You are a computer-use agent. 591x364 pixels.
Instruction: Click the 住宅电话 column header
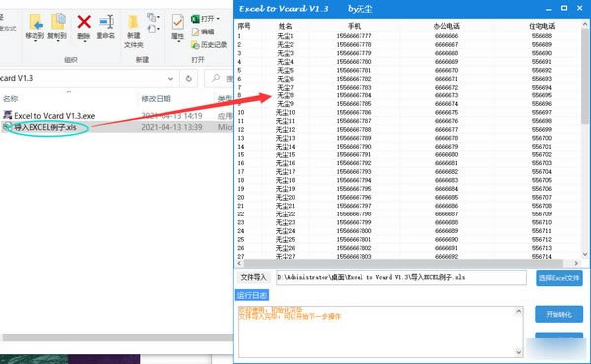[542, 26]
